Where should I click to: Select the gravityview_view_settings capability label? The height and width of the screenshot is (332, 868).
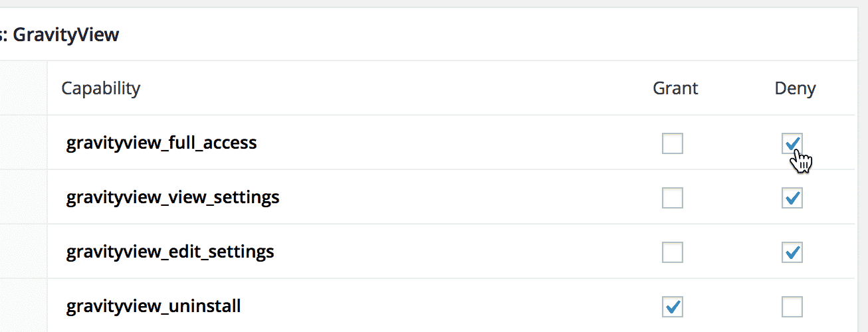click(x=173, y=197)
